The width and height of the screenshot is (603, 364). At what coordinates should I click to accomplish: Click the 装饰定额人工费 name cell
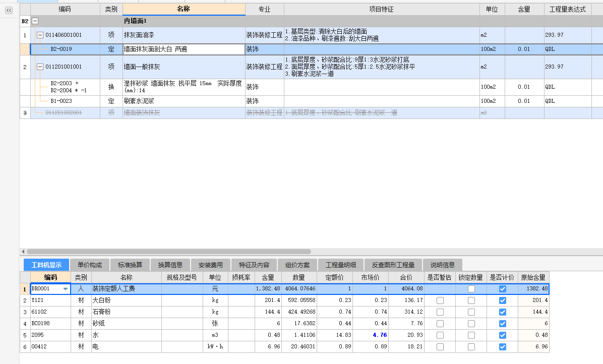click(127, 289)
